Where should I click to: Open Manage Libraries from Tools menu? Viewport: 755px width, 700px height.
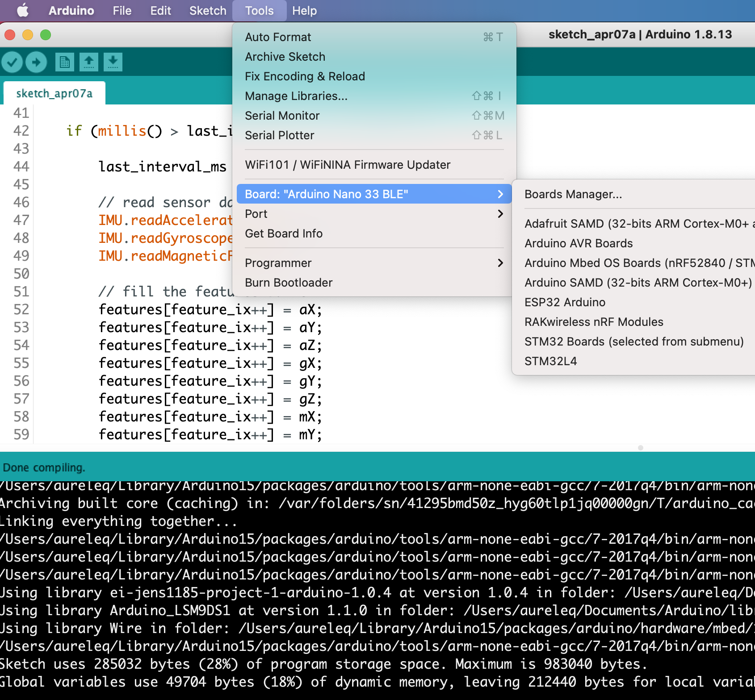(x=374, y=96)
